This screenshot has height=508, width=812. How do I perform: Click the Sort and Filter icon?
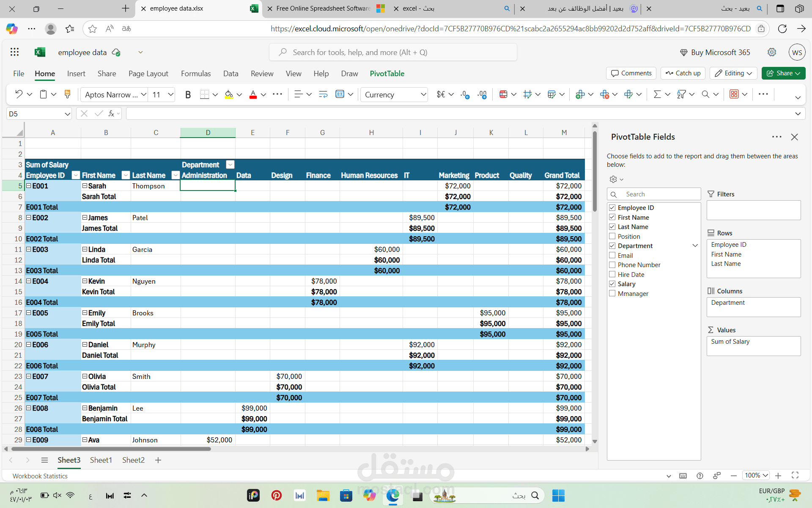(681, 94)
